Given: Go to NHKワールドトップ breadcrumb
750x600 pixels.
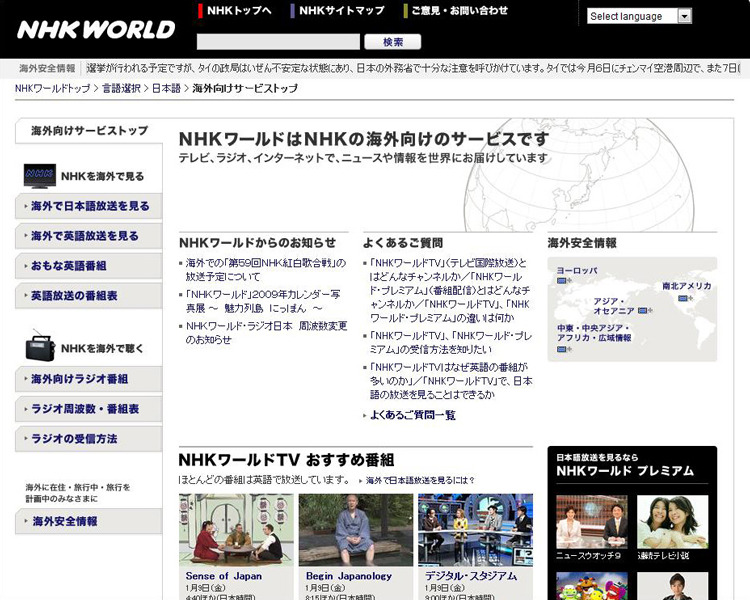Looking at the screenshot, I should (52, 88).
